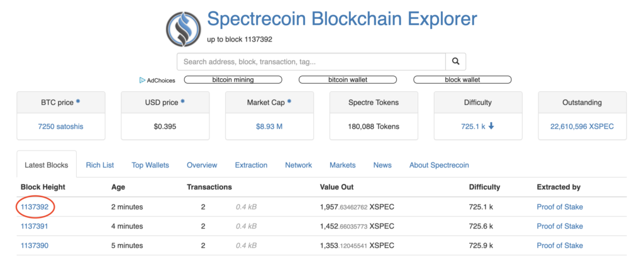Click the bitcoin mining ad pill
This screenshot has height=260, width=644.
coord(233,80)
